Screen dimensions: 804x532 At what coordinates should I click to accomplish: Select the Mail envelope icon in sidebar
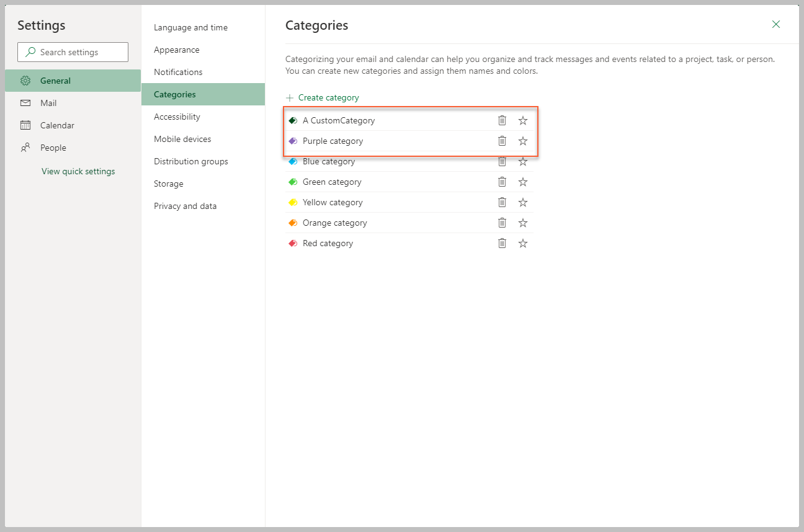pyautogui.click(x=25, y=102)
